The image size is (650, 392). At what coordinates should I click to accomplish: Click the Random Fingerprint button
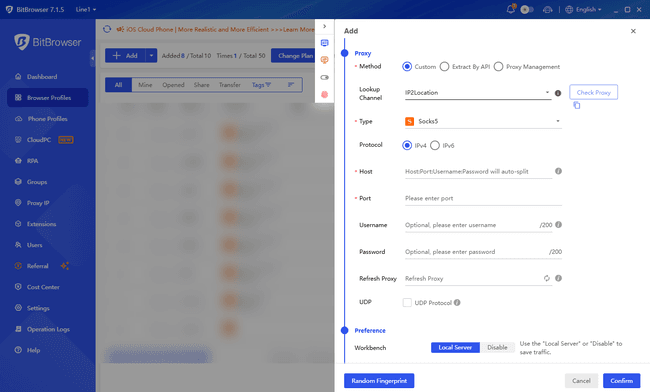click(379, 381)
